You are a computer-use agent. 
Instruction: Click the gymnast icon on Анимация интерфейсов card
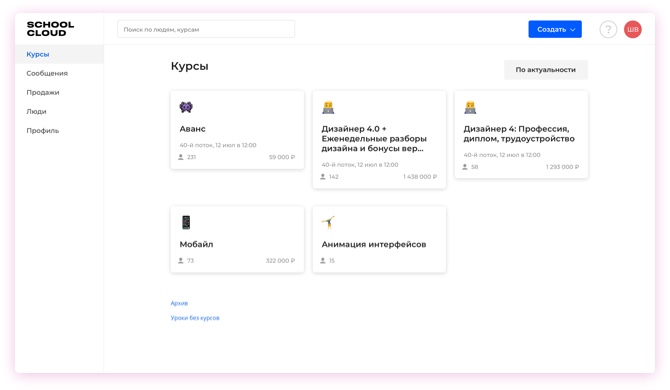328,222
